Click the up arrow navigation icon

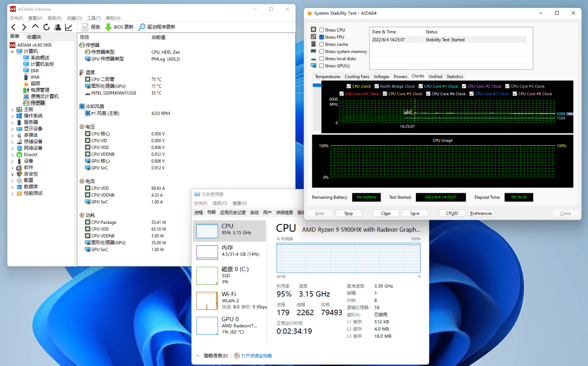point(36,27)
